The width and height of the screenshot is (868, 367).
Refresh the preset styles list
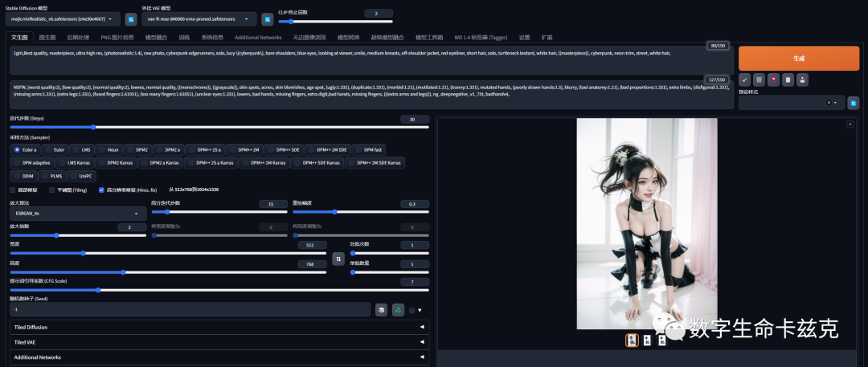point(854,103)
